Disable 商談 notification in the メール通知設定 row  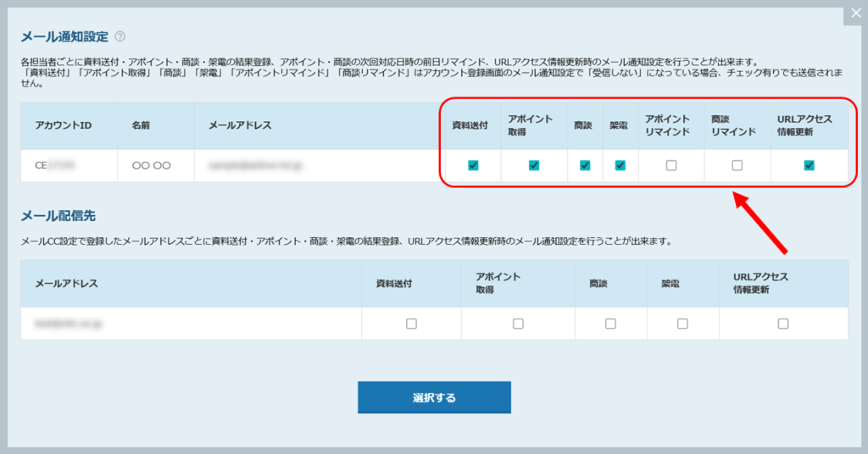585,165
